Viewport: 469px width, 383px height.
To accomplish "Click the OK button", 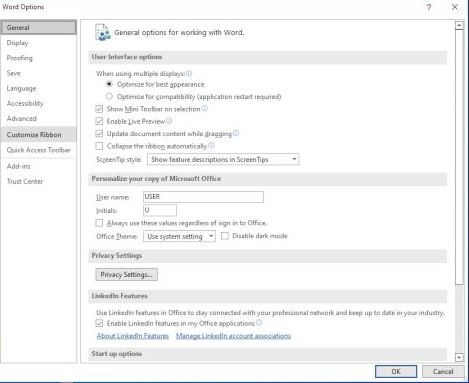I will click(x=396, y=371).
